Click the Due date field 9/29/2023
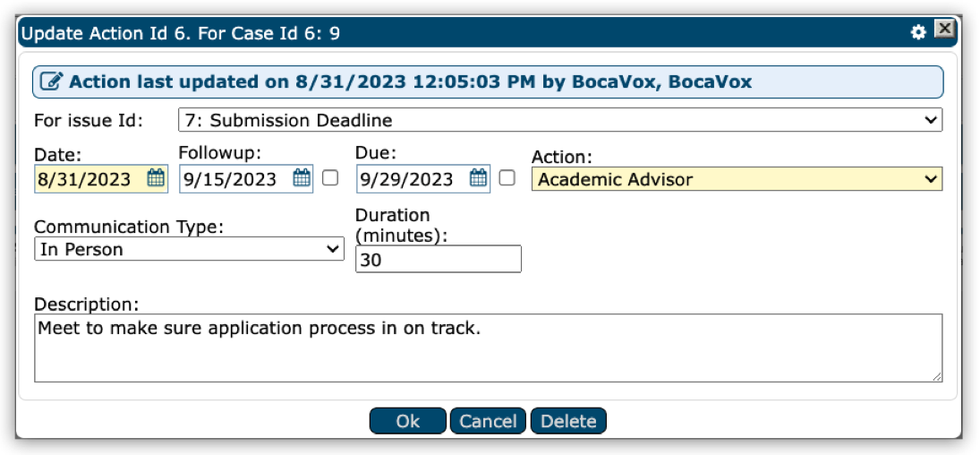The image size is (980, 455). (412, 179)
